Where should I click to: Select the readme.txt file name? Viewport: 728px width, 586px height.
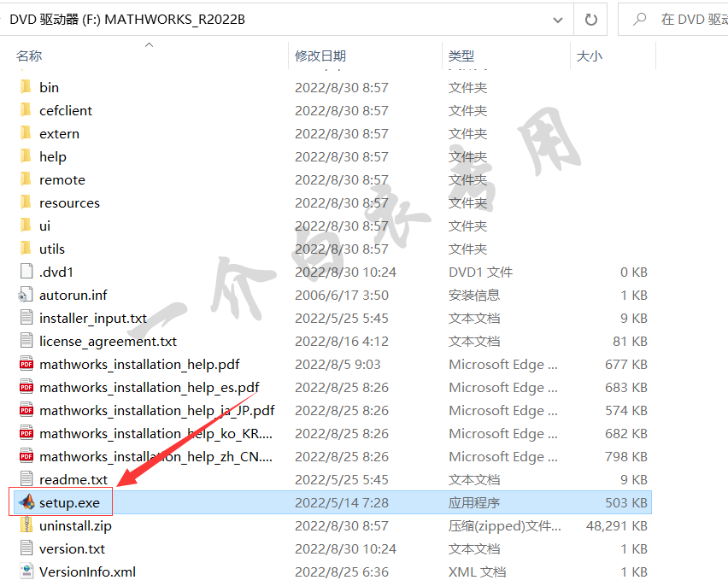[x=73, y=480]
